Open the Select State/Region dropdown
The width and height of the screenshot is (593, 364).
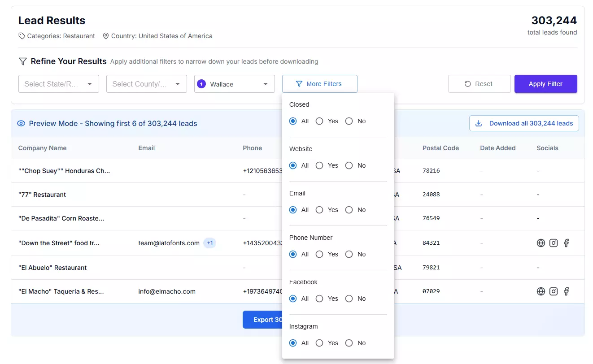[x=59, y=84]
